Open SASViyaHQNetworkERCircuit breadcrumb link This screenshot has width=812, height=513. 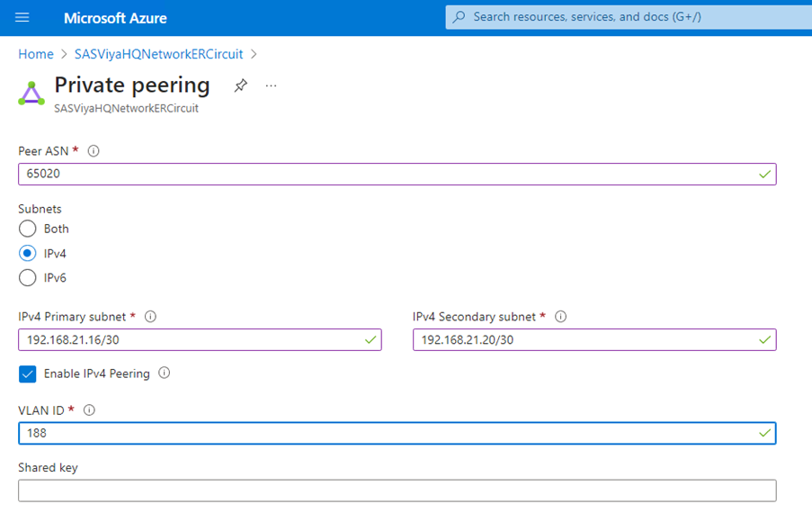coord(158,54)
